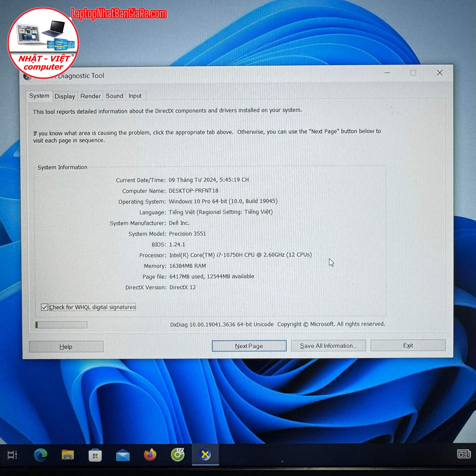Open the Coc Coc browser icon
The height and width of the screenshot is (476, 476).
click(x=178, y=455)
